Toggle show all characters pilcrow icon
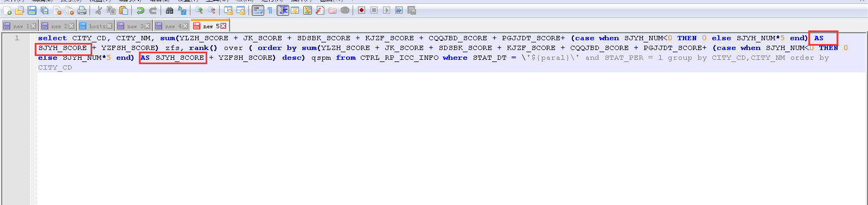 click(270, 10)
